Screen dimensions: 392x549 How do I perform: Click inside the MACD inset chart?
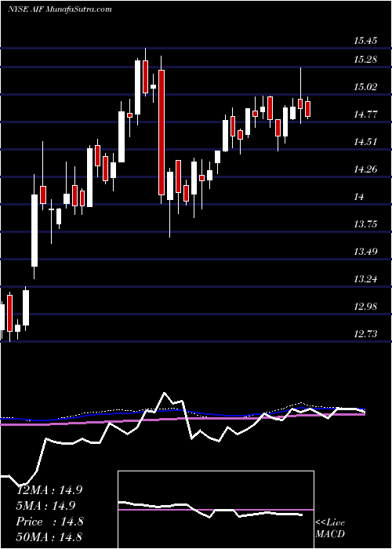(x=216, y=510)
